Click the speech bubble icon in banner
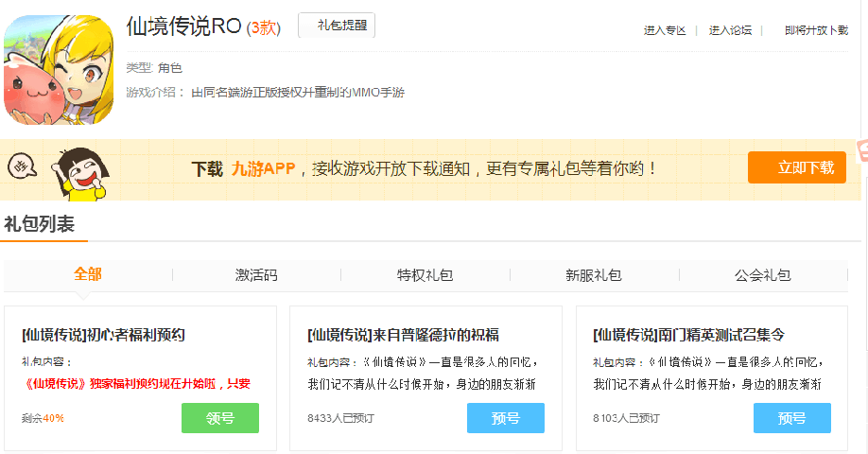 tap(22, 166)
